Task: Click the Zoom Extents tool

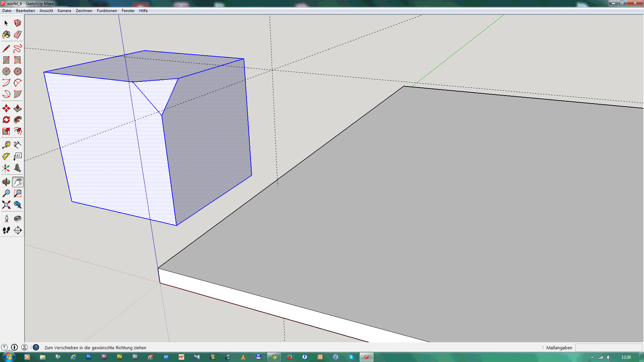Action: pos(6,205)
